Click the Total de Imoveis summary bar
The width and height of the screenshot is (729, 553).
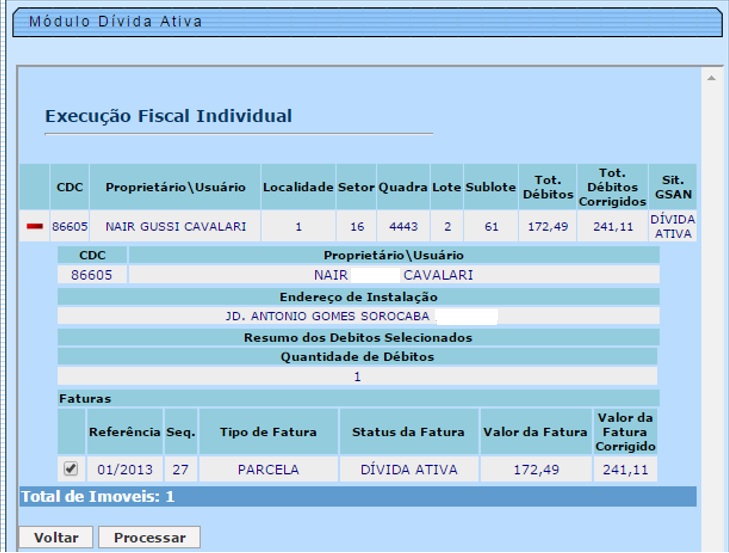(x=357, y=496)
